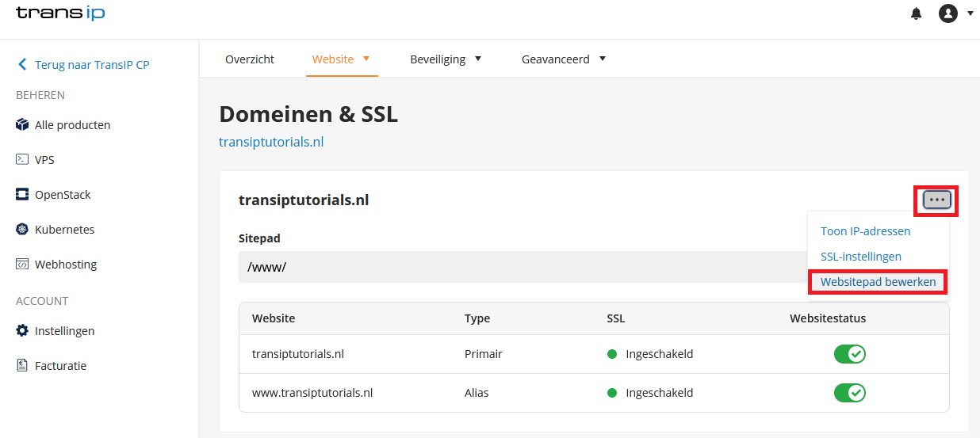980x438 pixels.
Task: Click the ACCOUNT sidebar section label
Action: (42, 301)
